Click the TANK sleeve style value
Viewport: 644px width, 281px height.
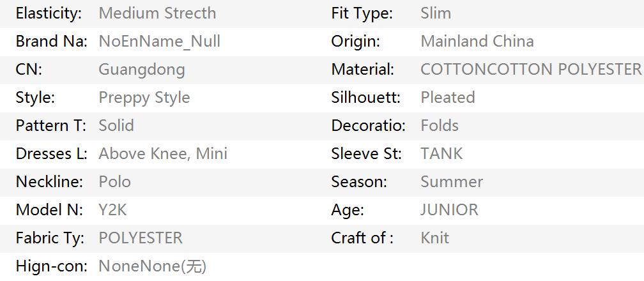pos(441,154)
